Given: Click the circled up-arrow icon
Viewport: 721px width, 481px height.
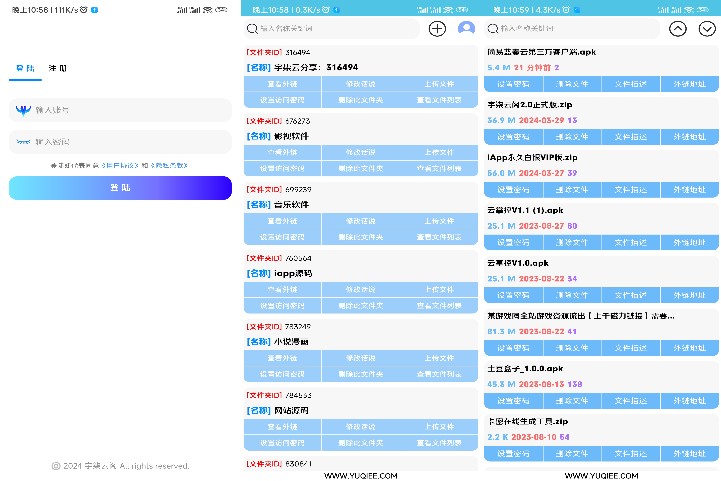Looking at the screenshot, I should (x=678, y=29).
